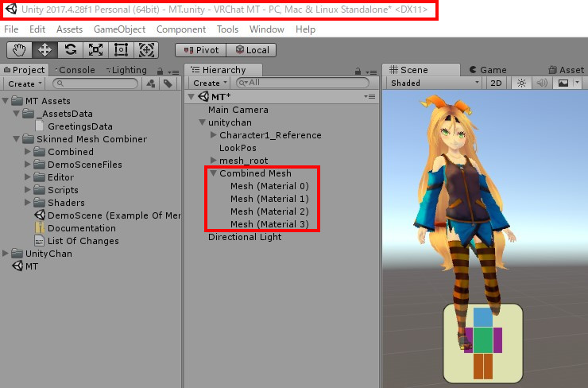Expand the Scripts folder
The image size is (588, 388).
27,190
